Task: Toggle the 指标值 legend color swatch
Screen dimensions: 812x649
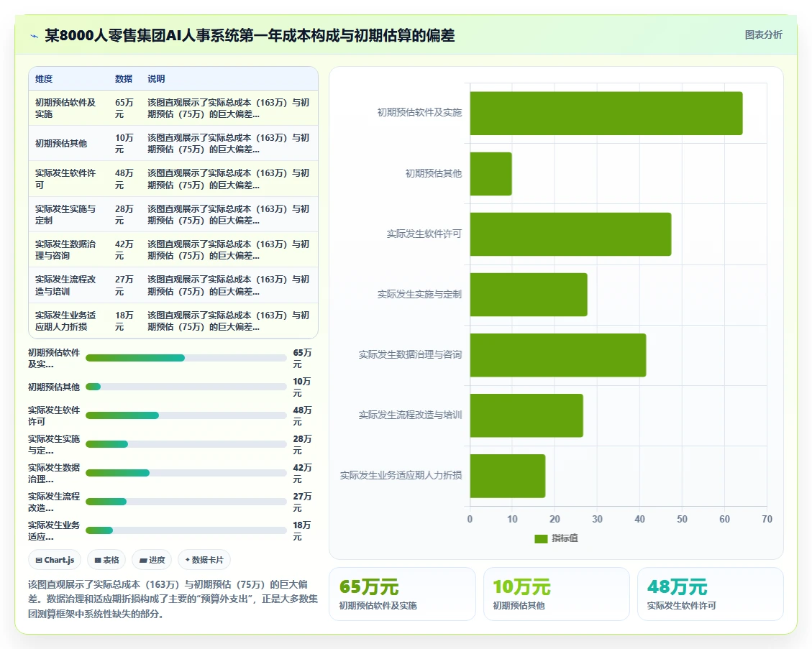Action: 541,539
